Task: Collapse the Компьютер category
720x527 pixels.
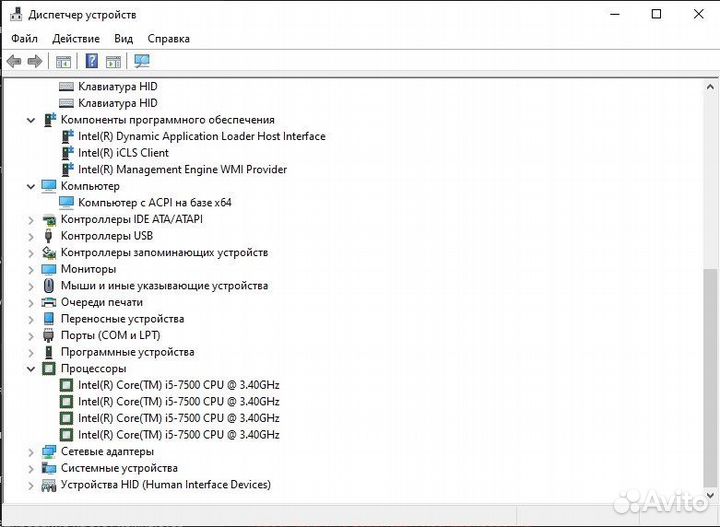Action: tap(31, 186)
